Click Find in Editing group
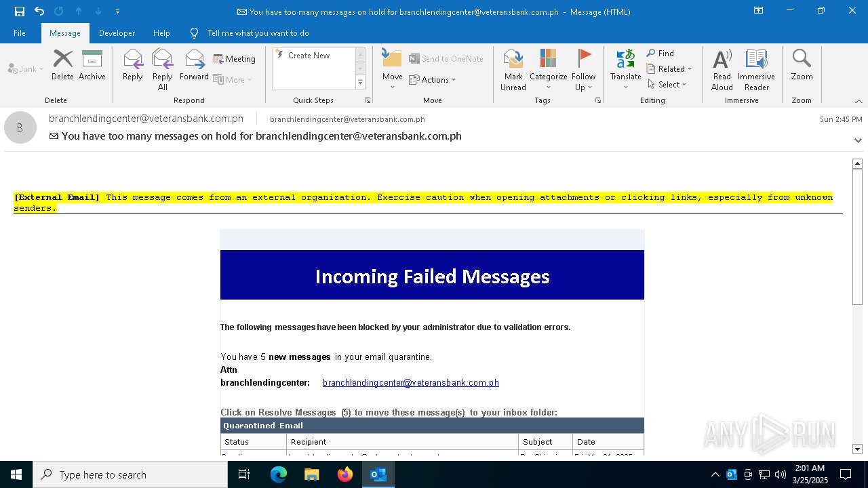This screenshot has height=488, width=868. pyautogui.click(x=660, y=54)
